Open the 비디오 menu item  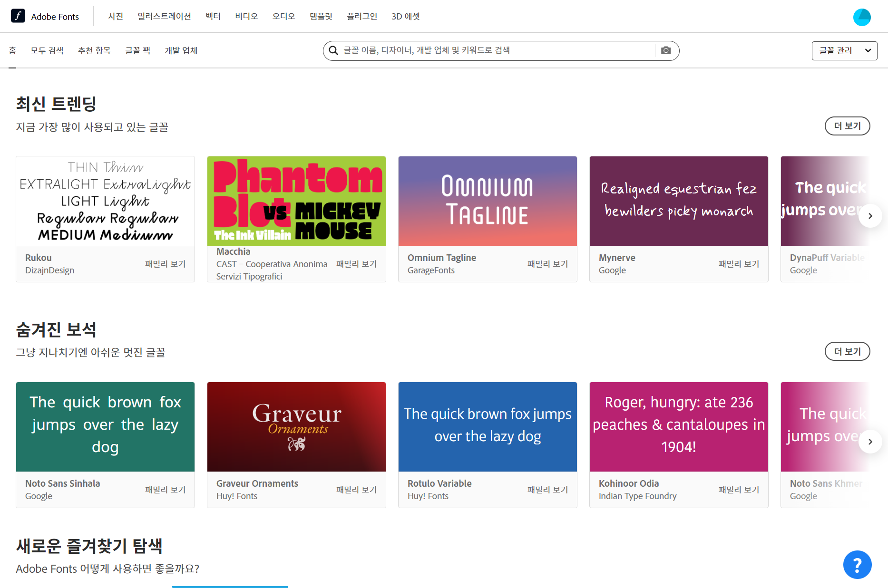(x=246, y=17)
